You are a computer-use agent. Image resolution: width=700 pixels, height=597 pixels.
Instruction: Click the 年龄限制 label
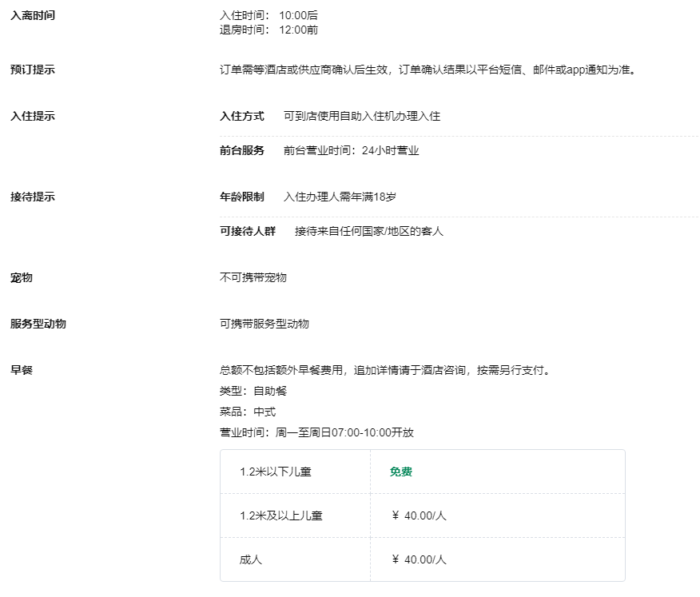point(241,197)
